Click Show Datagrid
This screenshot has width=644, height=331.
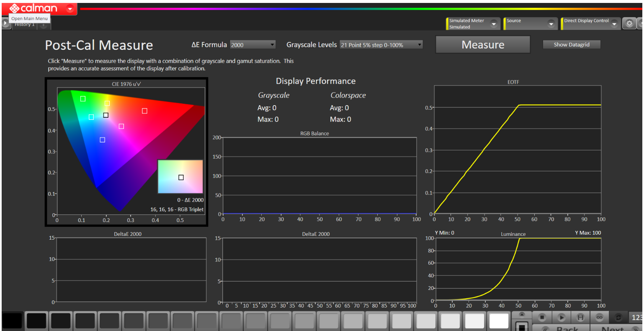[572, 44]
